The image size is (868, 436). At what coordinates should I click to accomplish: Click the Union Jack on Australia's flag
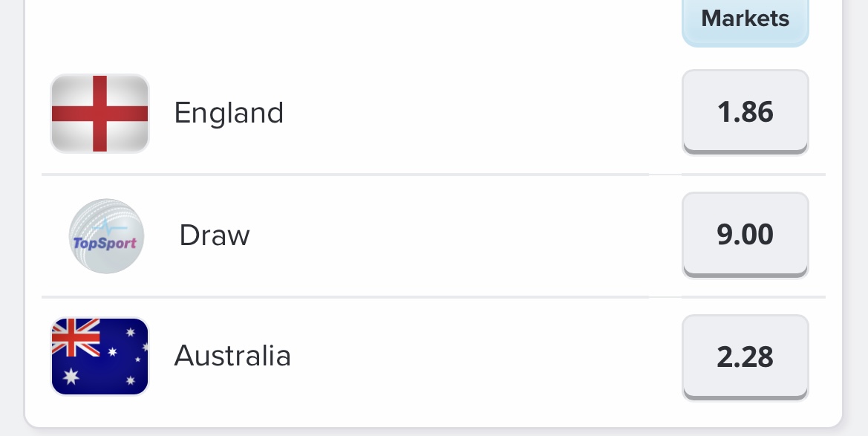pyautogui.click(x=76, y=337)
